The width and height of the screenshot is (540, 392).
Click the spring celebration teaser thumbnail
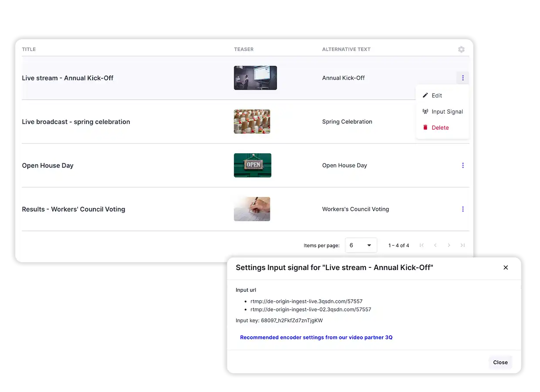[252, 122]
